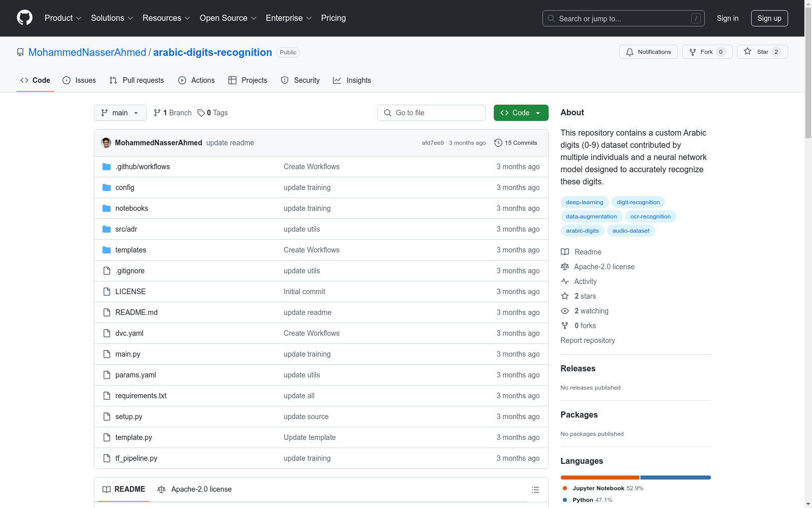This screenshot has height=508, width=812.
Task: Click the tf_pipeline.py file icon
Action: [x=107, y=458]
